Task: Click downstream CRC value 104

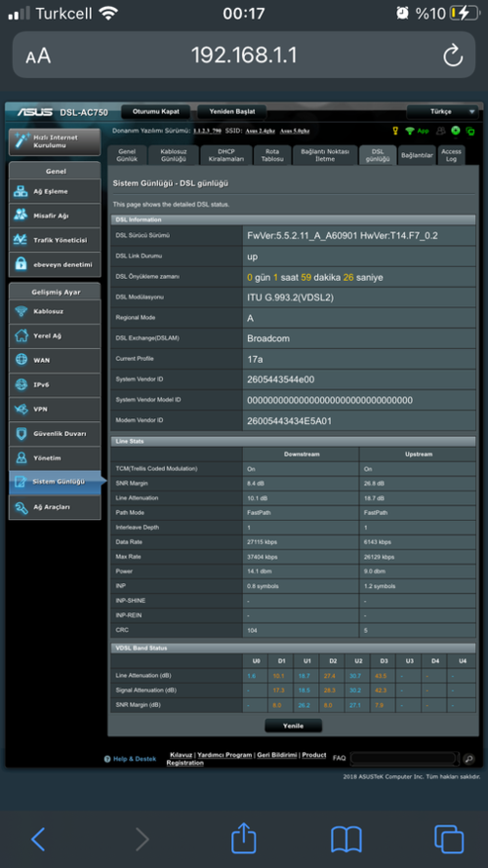Action: coord(252,630)
